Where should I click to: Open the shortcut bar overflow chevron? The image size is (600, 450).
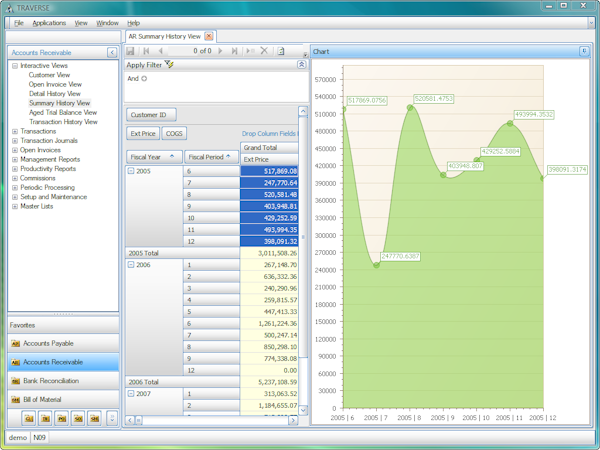tap(112, 418)
